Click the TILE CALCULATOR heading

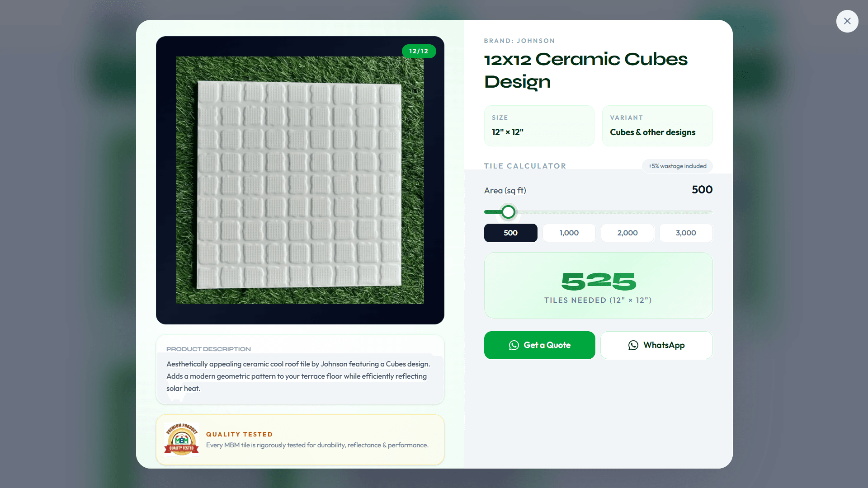pos(525,166)
